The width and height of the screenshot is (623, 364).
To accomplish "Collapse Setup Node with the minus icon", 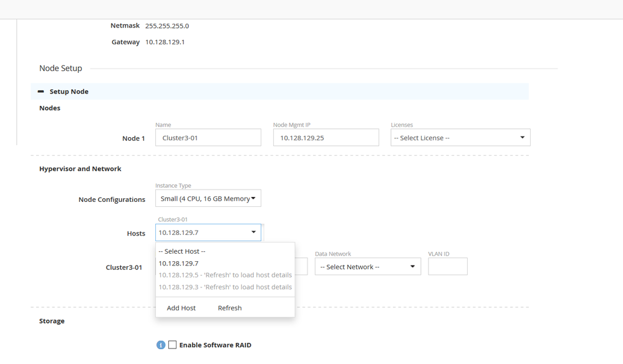I will click(41, 92).
